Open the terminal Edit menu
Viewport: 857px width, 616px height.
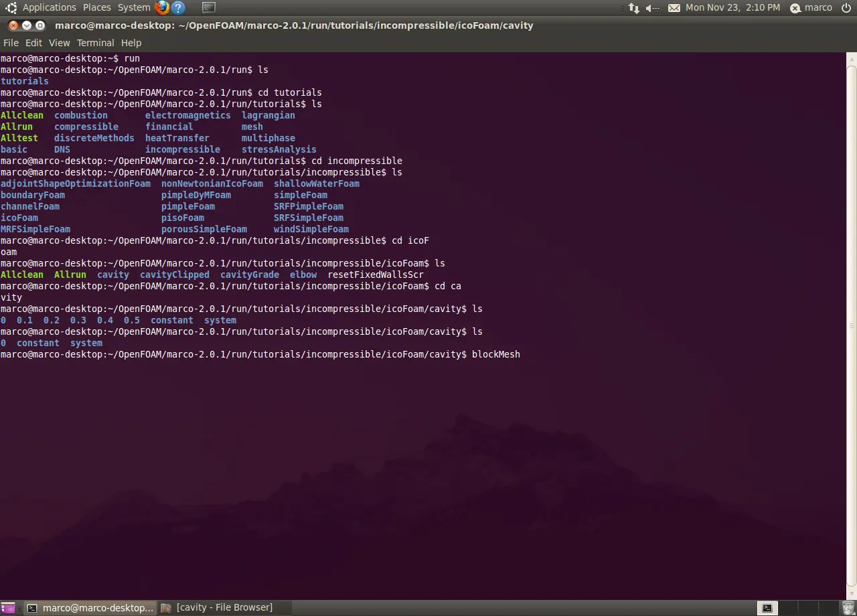pos(33,42)
